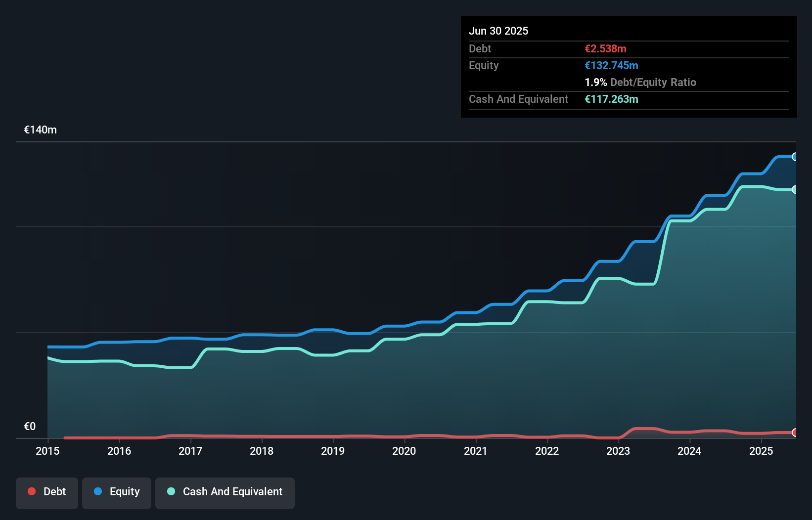Toggle the Cash And Equivalent legend button

(225, 492)
